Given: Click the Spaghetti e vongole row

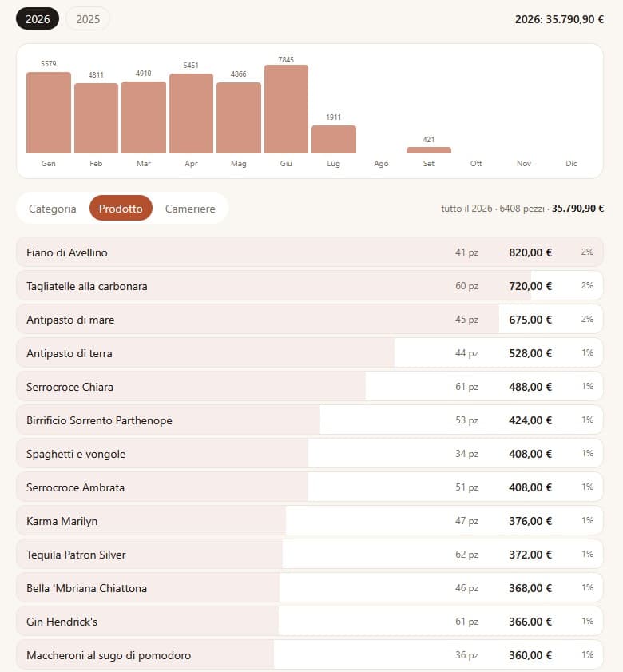Looking at the screenshot, I should coord(310,453).
